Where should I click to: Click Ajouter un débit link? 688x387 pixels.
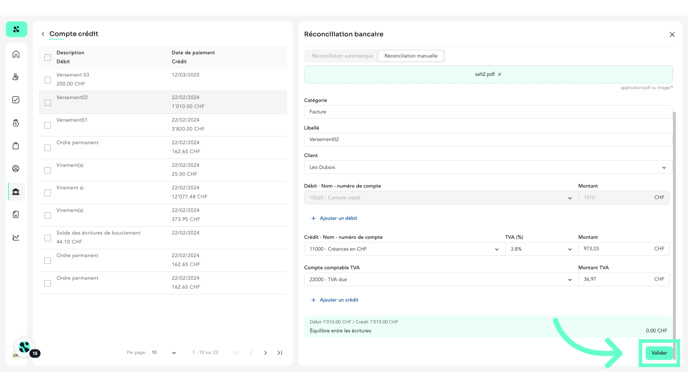pyautogui.click(x=334, y=218)
